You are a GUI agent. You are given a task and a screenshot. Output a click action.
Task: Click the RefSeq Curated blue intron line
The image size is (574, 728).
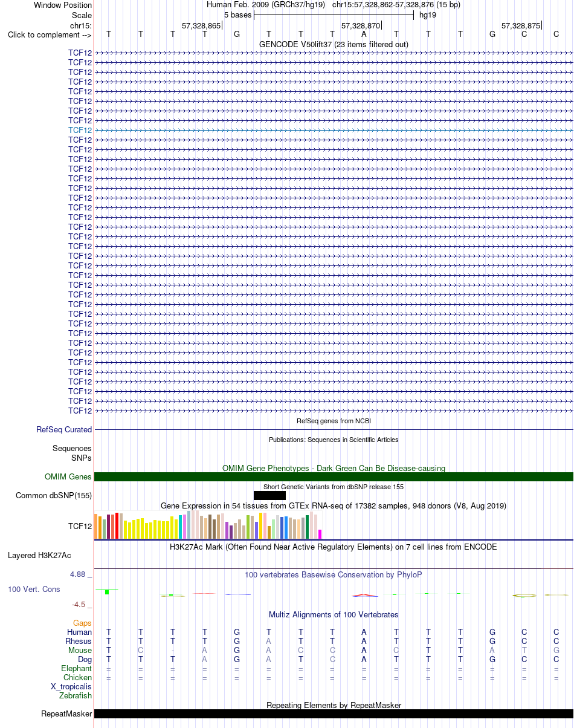(x=334, y=429)
